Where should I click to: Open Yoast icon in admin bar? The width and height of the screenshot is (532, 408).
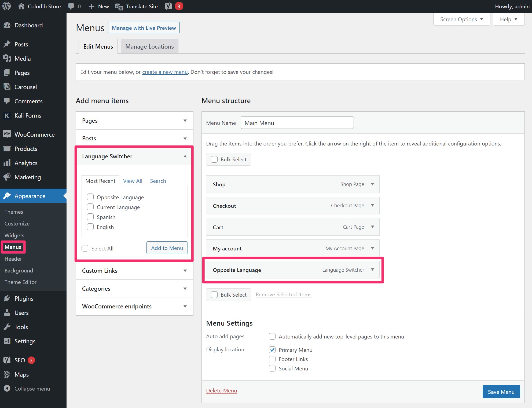point(168,6)
